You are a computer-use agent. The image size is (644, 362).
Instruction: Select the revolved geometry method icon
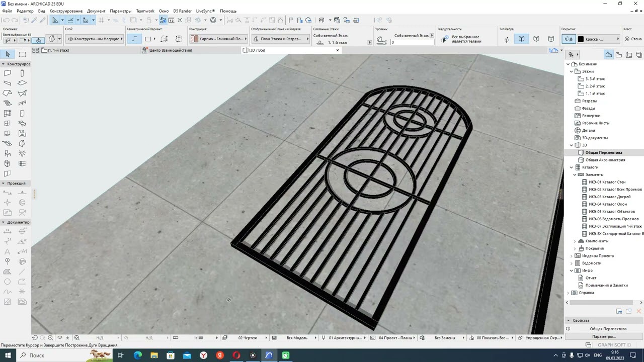(178, 39)
